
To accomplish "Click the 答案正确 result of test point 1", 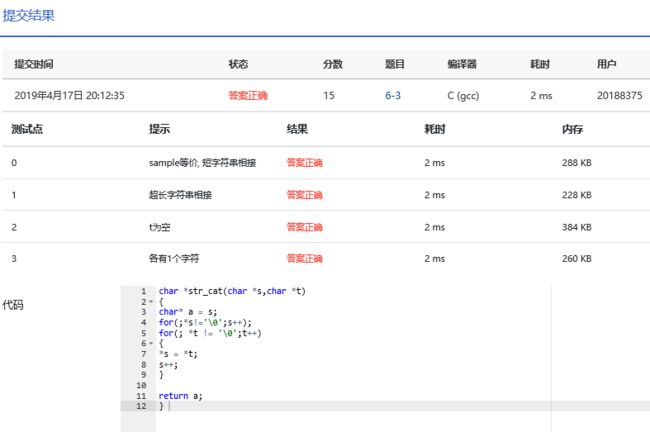I will (x=304, y=195).
